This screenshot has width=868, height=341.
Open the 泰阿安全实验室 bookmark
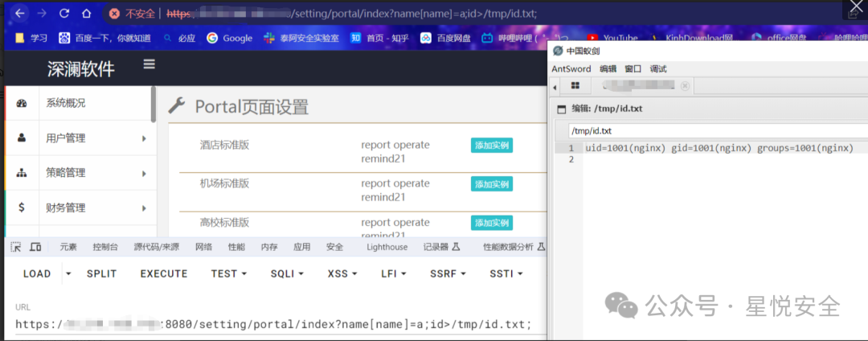301,38
